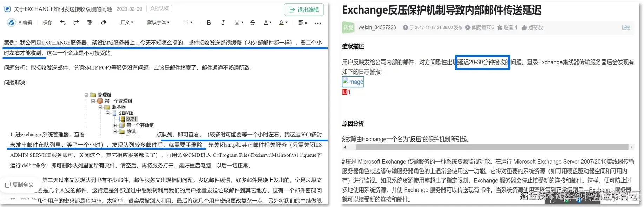The image size is (644, 207).
Task: Collapse the SERVER tree node
Action: (x=107, y=113)
